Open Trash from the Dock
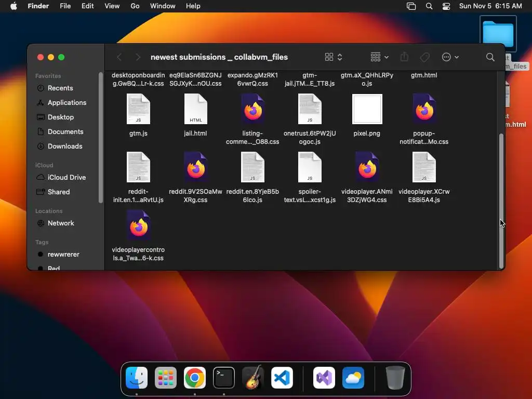The image size is (532, 399). [x=395, y=378]
